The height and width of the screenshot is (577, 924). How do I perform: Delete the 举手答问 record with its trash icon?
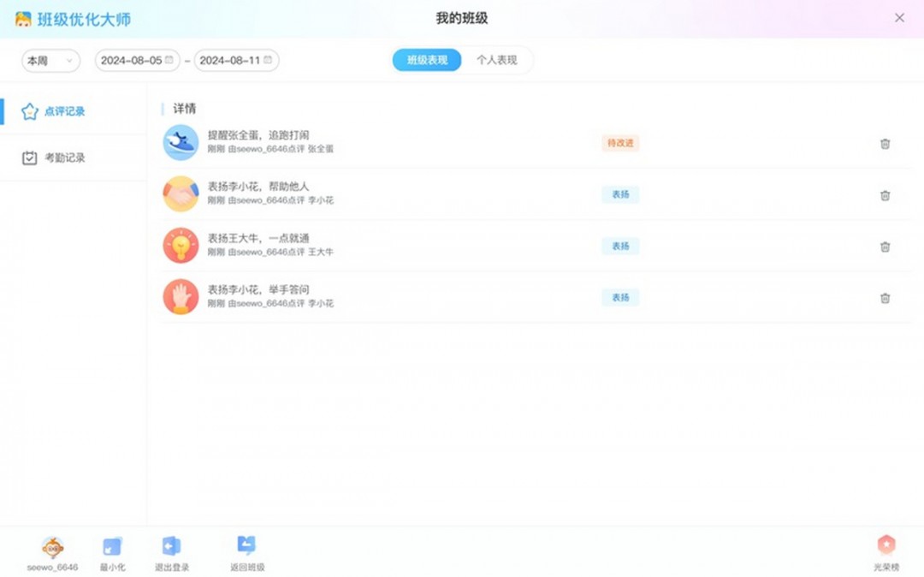885,298
